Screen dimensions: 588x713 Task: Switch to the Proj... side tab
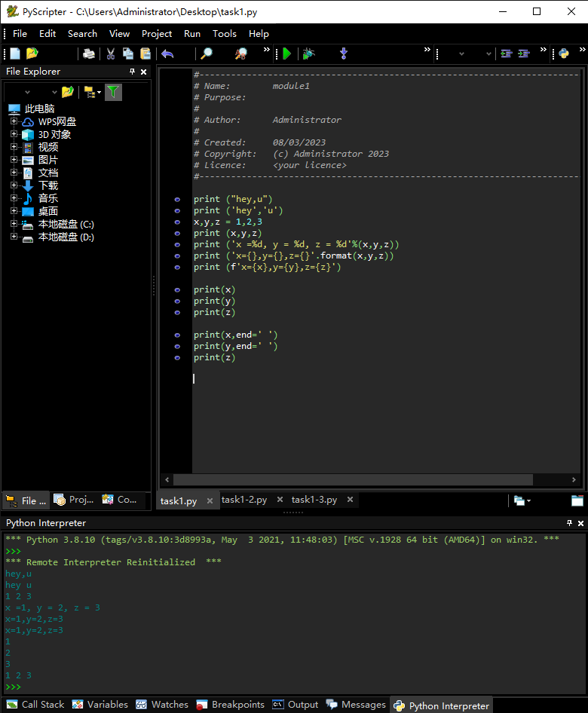coord(74,500)
